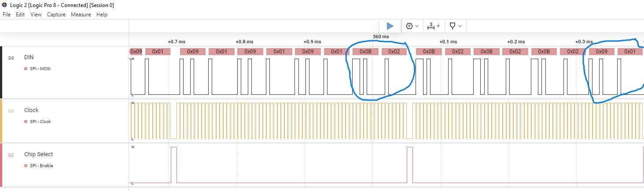The width and height of the screenshot is (644, 191).
Task: Click the 360 ms time ruler label
Action: (x=381, y=36)
